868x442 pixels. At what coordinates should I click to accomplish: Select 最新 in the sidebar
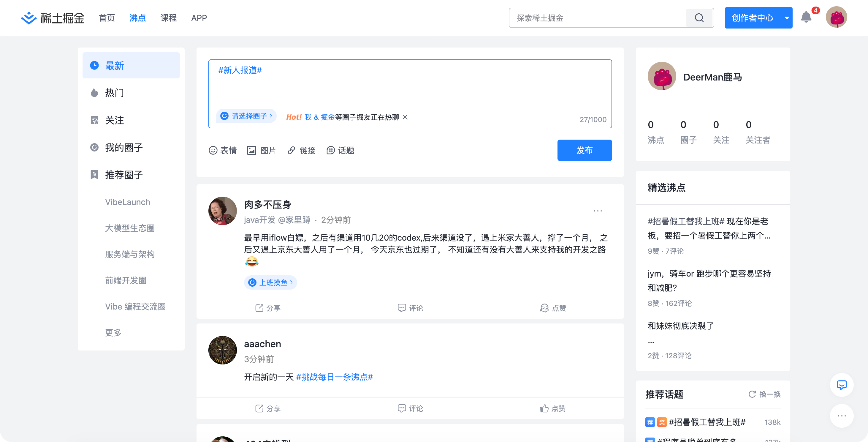[x=131, y=65]
